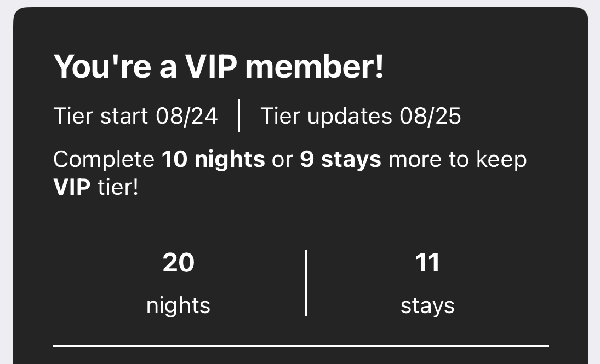Select the "Tier updates" label
The image size is (600, 364).
(x=325, y=116)
